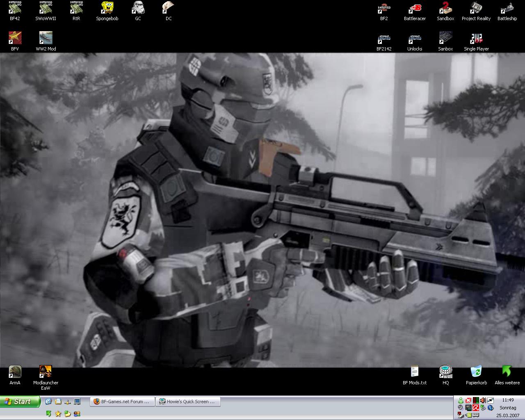Click the folder quick launch icon

click(x=58, y=402)
